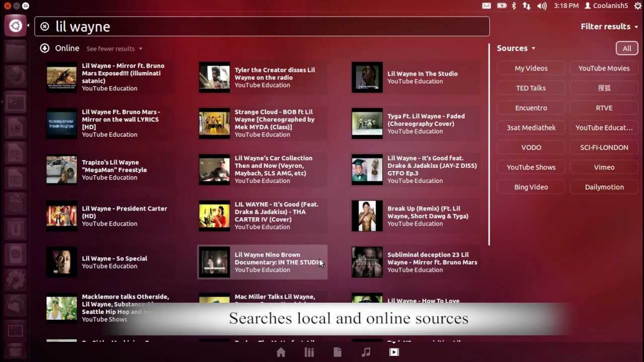Screen dimensions: 644x362
Task: Open the network connections indicator
Action: [527, 6]
